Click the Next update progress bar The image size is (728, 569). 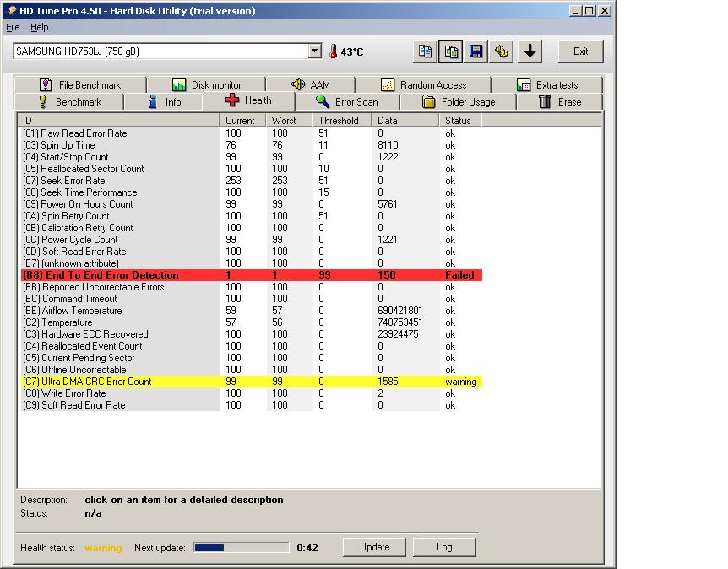pos(242,548)
